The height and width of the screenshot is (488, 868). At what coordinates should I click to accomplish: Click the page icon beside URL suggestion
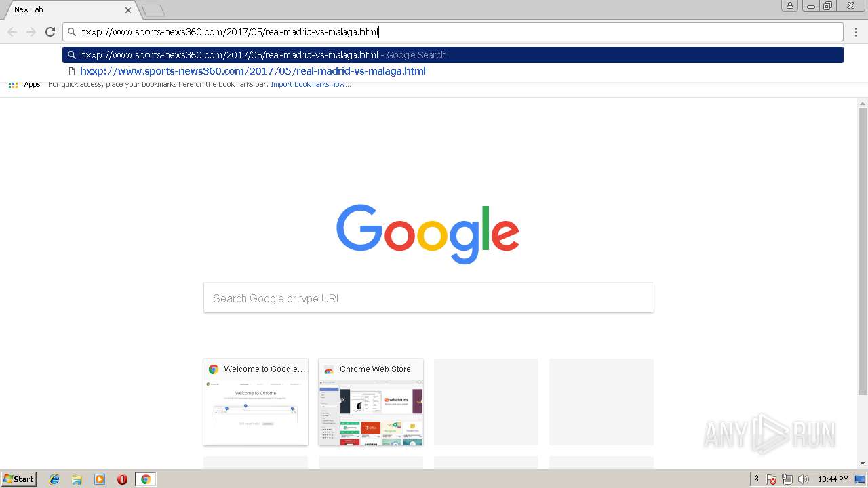(x=71, y=71)
